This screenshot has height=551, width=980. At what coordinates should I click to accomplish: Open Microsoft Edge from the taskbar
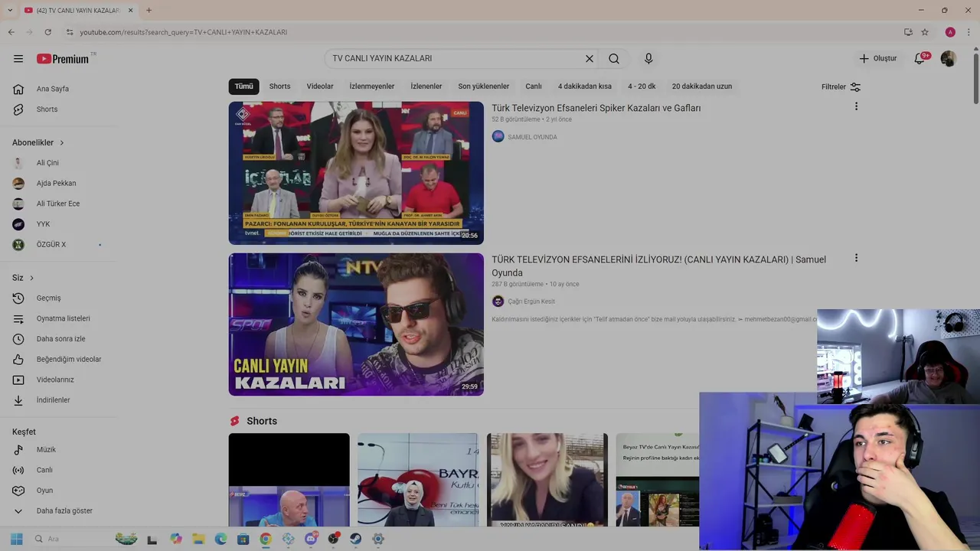click(x=220, y=539)
